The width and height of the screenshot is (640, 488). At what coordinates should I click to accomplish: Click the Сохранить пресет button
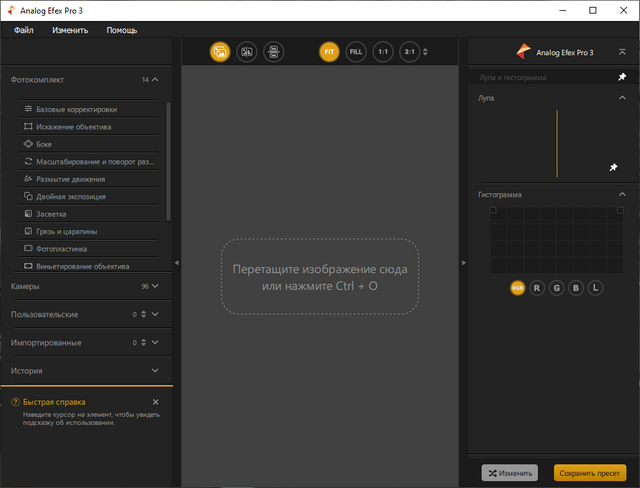(x=589, y=472)
